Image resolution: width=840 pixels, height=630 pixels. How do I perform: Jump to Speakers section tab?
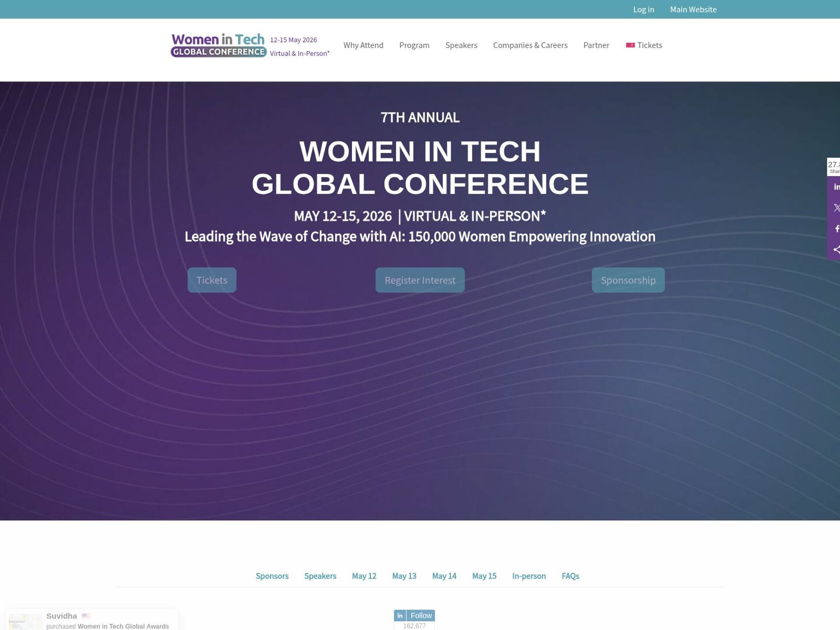[x=320, y=576]
